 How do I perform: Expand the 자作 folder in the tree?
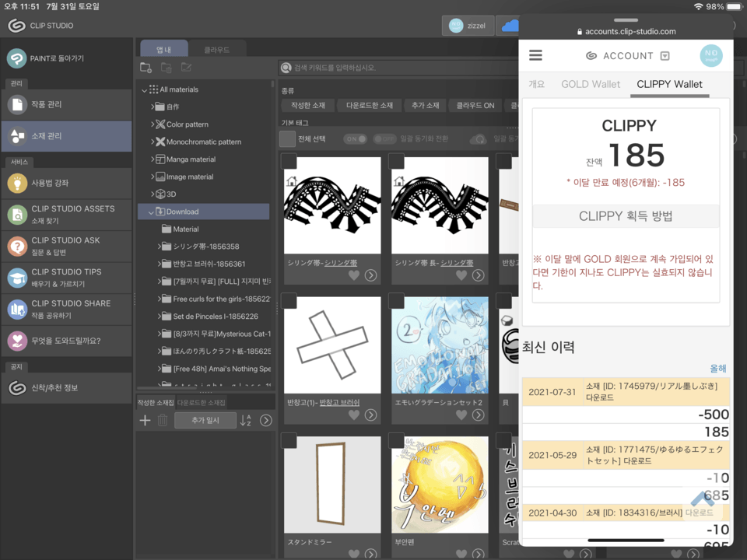point(153,105)
